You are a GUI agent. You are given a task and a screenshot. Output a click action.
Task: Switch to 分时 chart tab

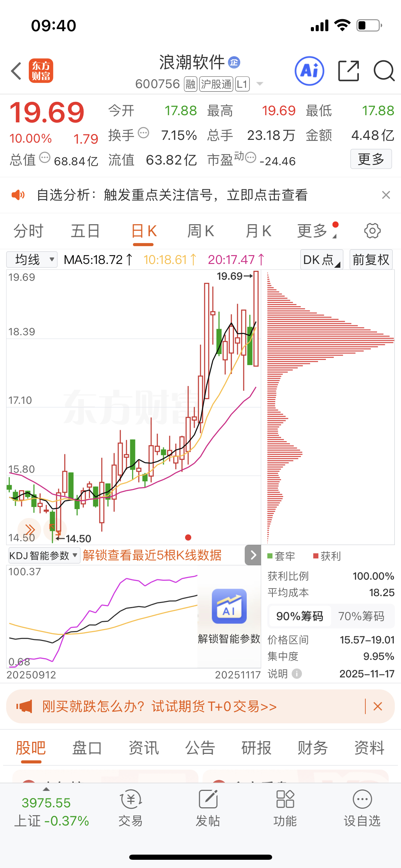coord(28,231)
